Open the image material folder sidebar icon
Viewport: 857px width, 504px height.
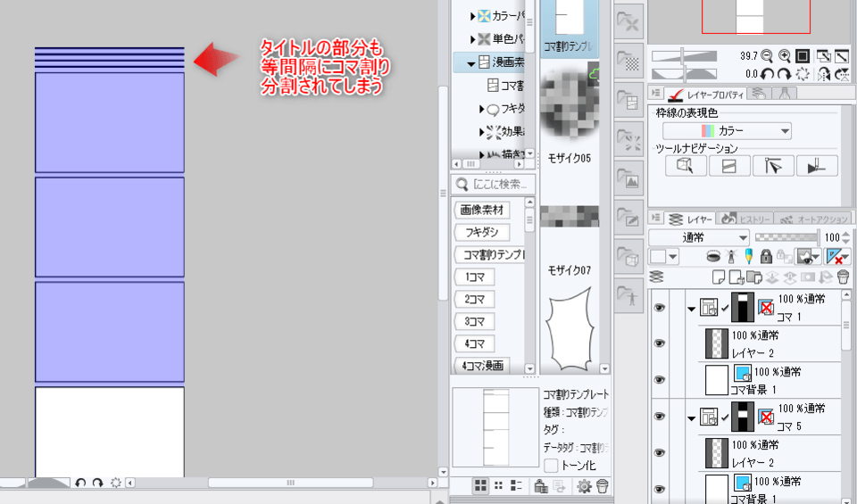628,178
